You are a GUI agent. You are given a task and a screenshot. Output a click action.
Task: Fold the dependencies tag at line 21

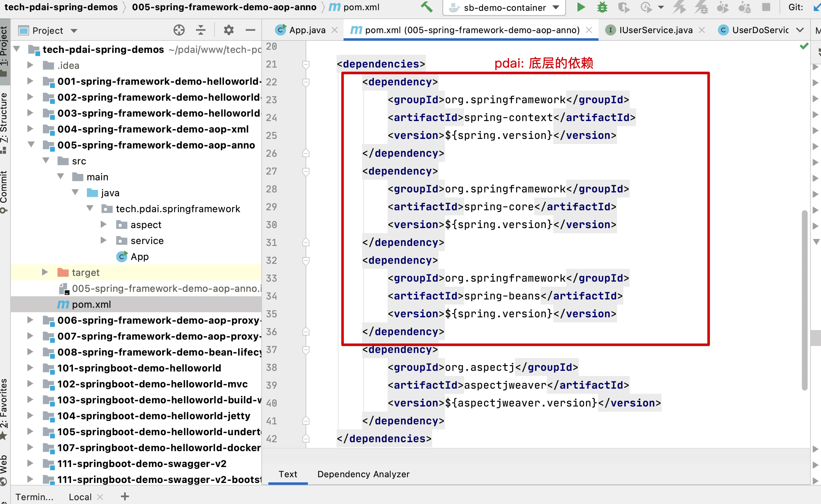click(306, 64)
